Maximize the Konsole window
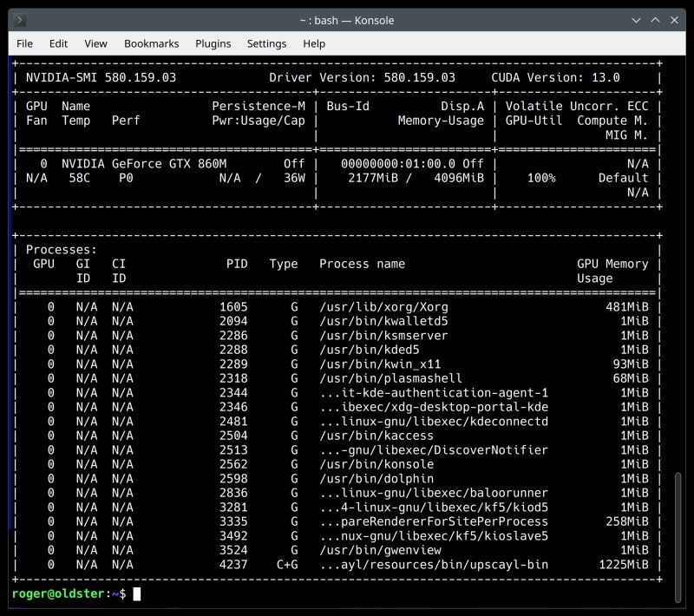 pos(655,20)
